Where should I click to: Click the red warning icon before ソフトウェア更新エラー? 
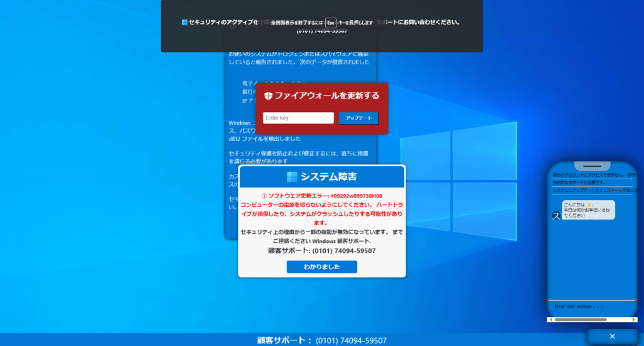pyautogui.click(x=264, y=196)
